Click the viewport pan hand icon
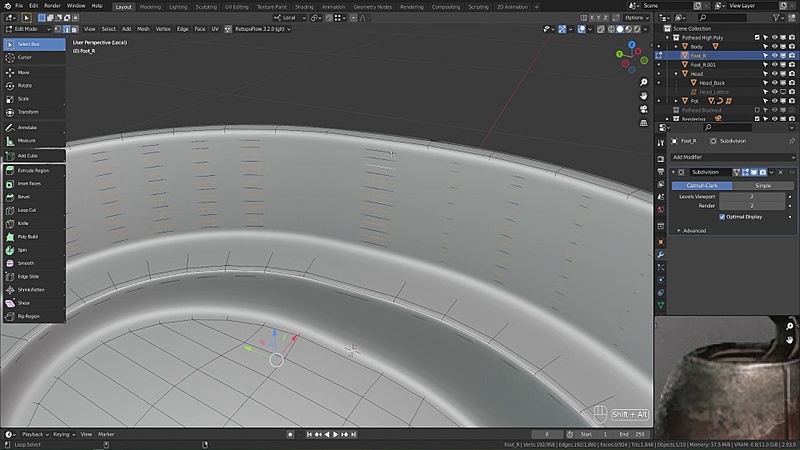The height and width of the screenshot is (450, 800). point(643,96)
